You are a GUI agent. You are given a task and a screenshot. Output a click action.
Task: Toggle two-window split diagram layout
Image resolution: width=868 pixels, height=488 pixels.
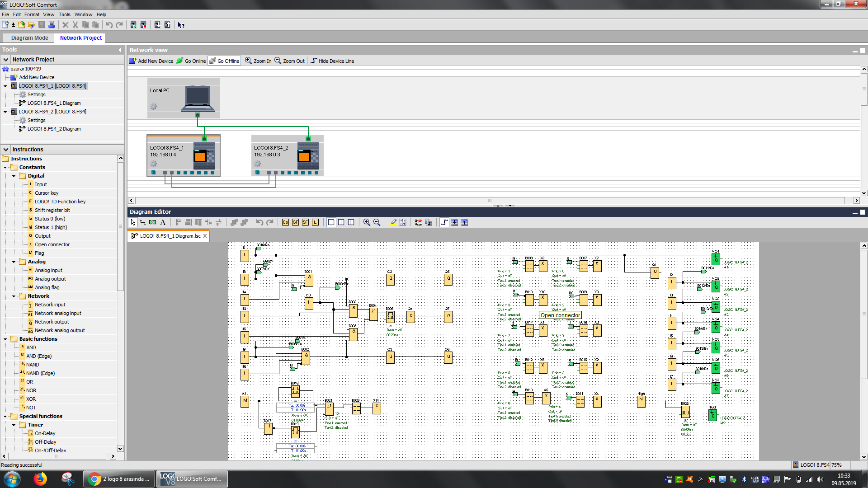341,222
